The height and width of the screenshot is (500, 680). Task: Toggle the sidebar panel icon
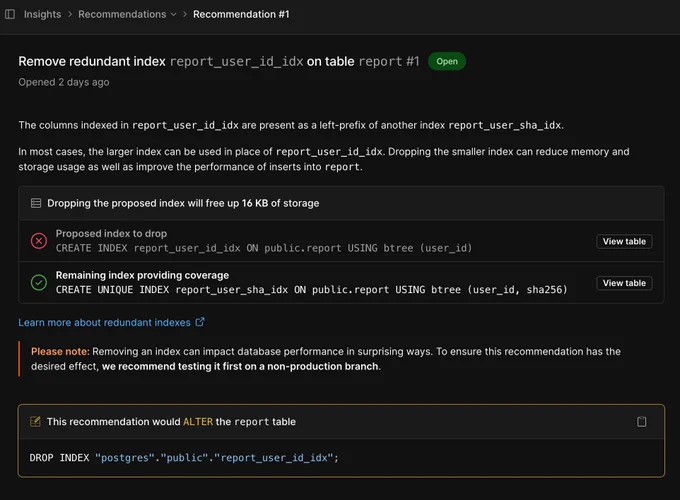[10, 14]
